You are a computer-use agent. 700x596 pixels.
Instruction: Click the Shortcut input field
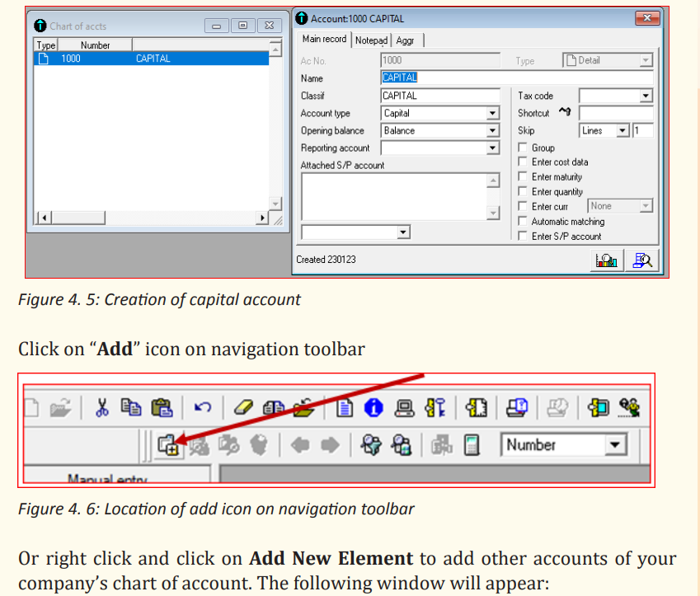(616, 113)
